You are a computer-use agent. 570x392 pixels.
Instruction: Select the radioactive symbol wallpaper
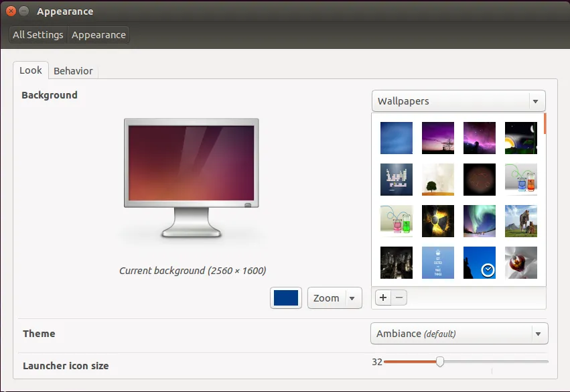[x=437, y=221]
